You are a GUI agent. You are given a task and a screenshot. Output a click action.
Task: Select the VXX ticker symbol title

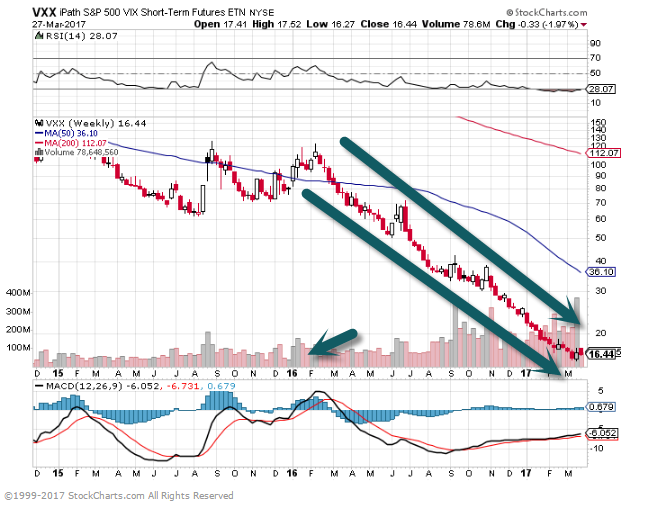tap(44, 12)
